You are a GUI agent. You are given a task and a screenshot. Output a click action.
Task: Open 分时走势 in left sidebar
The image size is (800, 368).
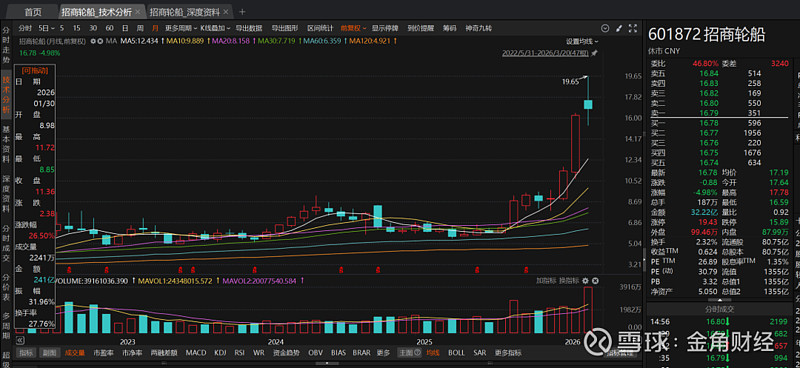click(x=6, y=45)
